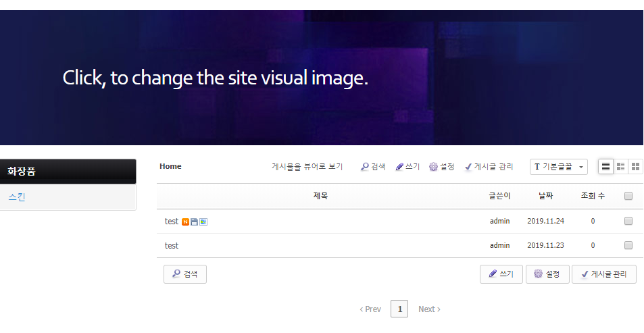This screenshot has height=333, width=644.
Task: Switch to webzine list view icon
Action: 620,167
